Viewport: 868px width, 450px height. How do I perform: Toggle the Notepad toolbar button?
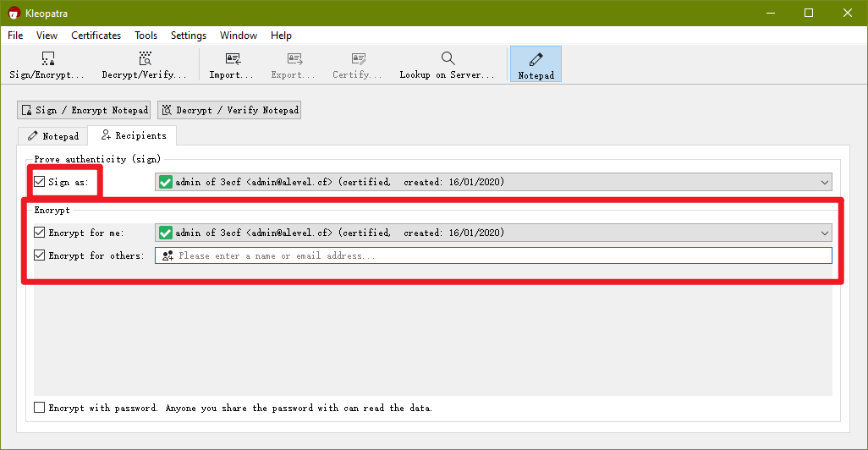pyautogui.click(x=536, y=64)
